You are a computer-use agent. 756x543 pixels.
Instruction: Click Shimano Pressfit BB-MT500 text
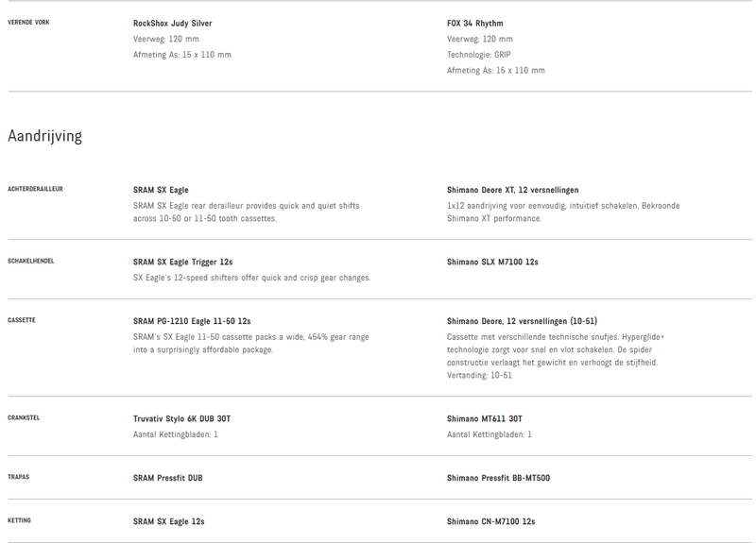pyautogui.click(x=498, y=478)
